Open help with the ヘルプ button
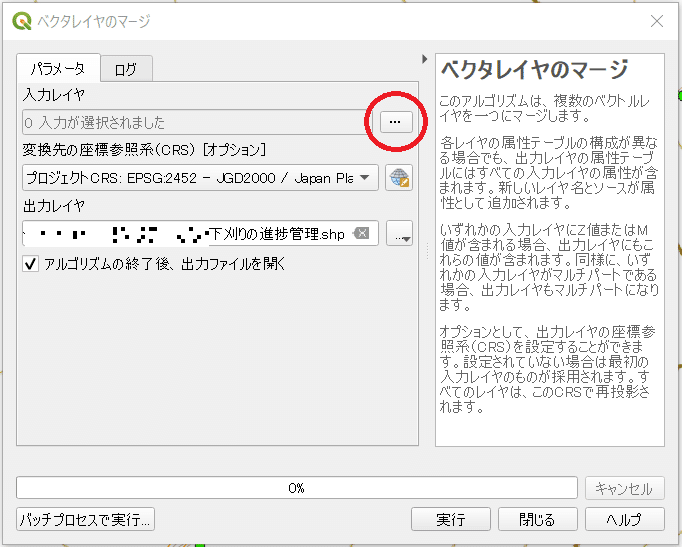This screenshot has width=682, height=547. click(x=625, y=519)
